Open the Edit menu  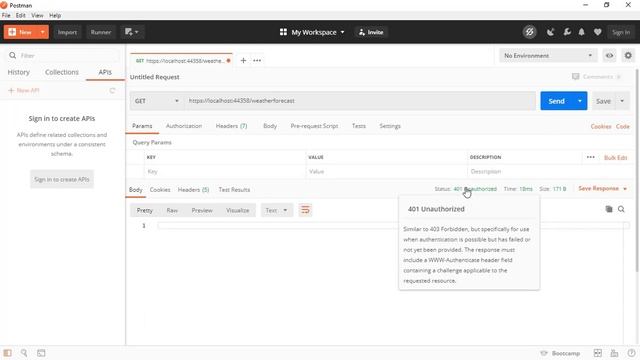[21, 16]
